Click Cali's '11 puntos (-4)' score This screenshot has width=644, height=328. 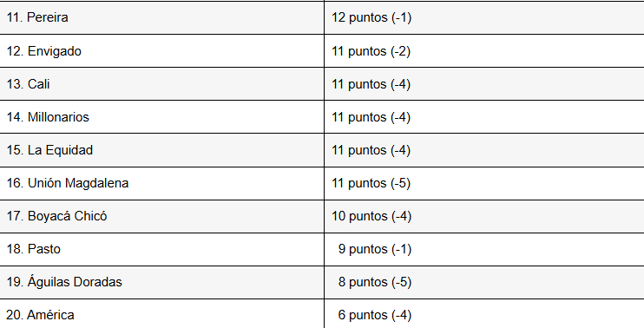click(371, 84)
